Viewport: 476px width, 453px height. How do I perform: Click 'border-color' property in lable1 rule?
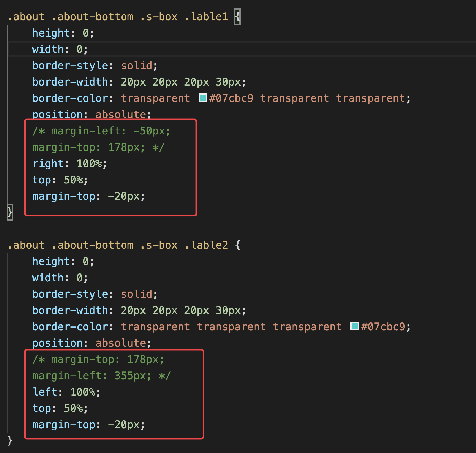pyautogui.click(x=70, y=98)
